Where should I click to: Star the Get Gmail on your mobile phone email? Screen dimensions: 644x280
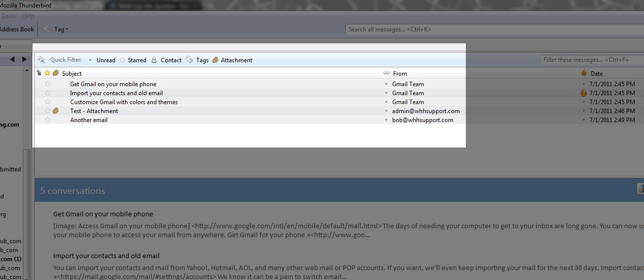coord(48,84)
